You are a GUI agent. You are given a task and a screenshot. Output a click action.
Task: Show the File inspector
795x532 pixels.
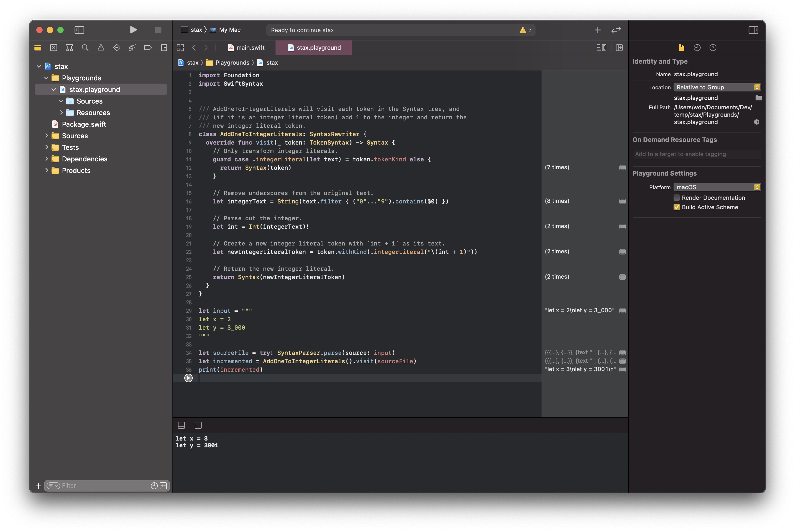pyautogui.click(x=681, y=48)
